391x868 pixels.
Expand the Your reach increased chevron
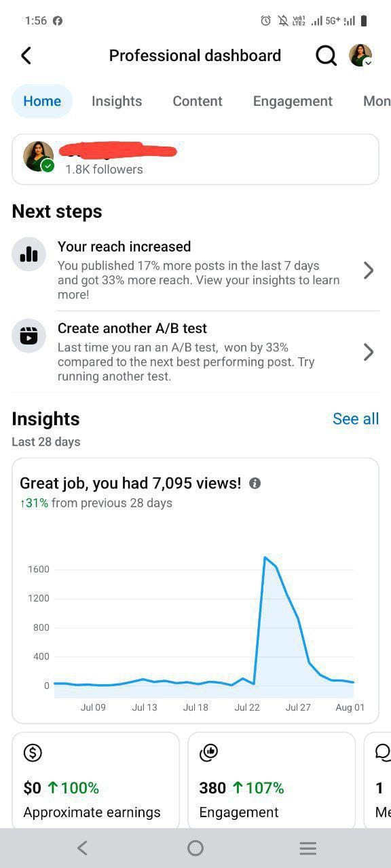[x=369, y=271]
